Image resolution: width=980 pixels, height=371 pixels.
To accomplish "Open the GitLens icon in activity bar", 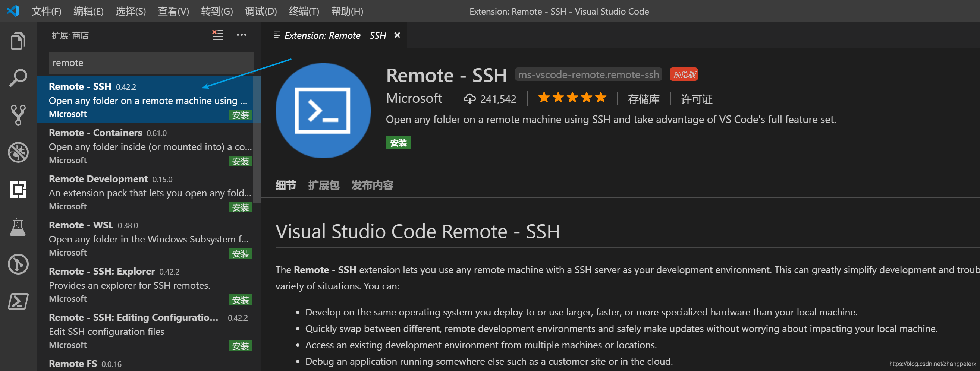I will [x=18, y=264].
